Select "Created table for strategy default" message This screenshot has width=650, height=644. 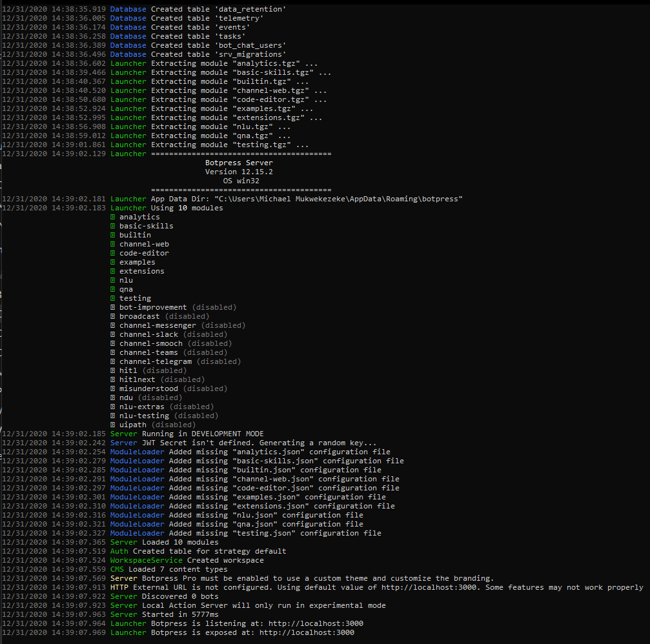tap(209, 552)
